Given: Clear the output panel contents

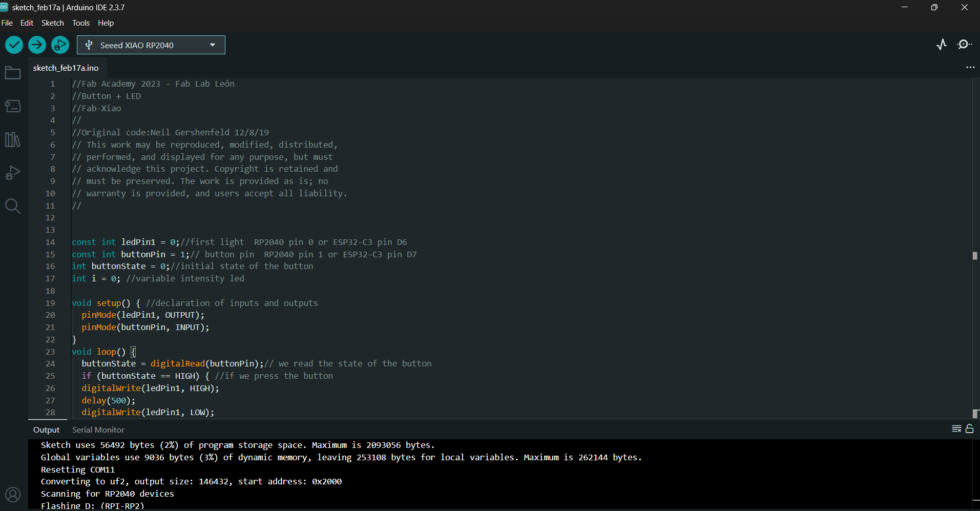Looking at the screenshot, I should 956,429.
